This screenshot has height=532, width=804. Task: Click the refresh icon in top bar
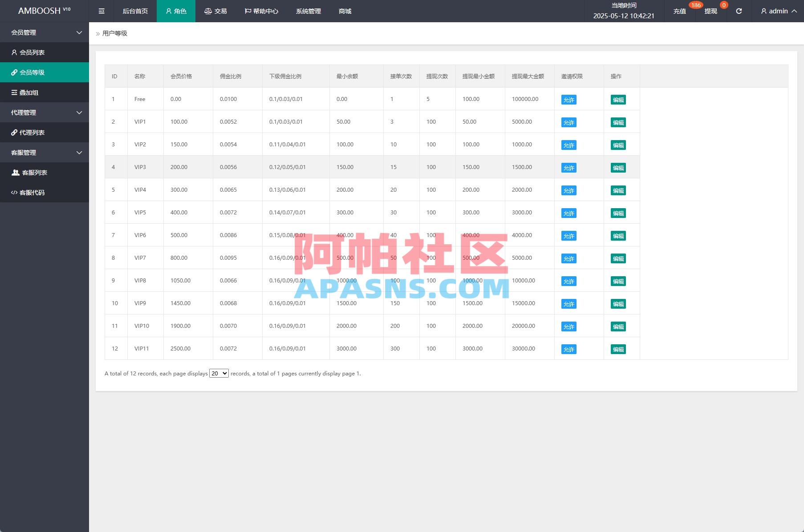(739, 11)
